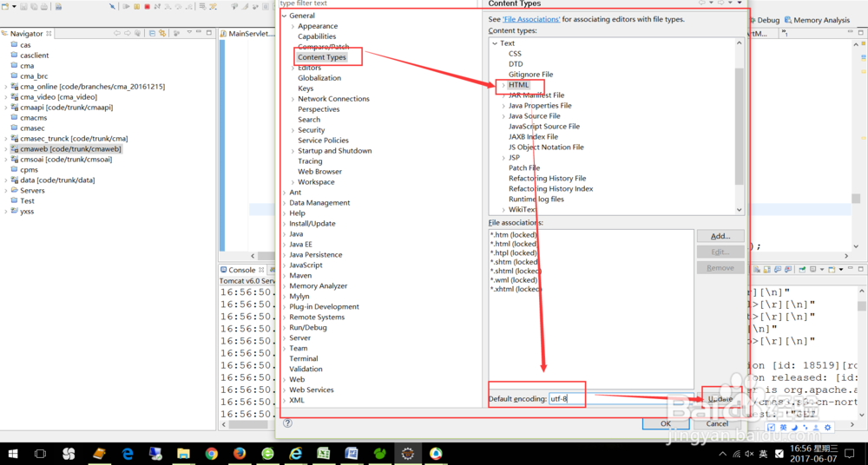Select Keys under General preferences
868x465 pixels.
point(306,88)
